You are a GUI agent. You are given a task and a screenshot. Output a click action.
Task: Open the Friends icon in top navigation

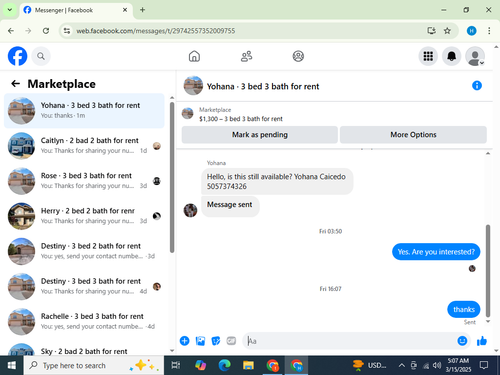(246, 56)
